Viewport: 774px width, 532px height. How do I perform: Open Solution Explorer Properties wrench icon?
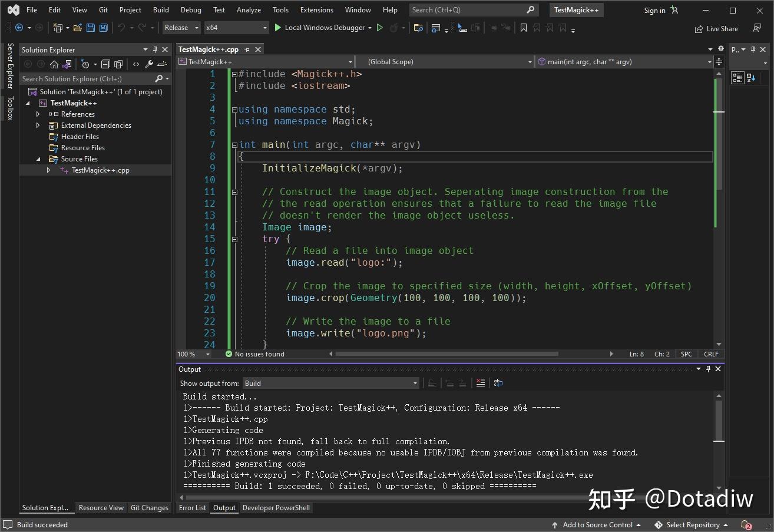click(x=149, y=64)
